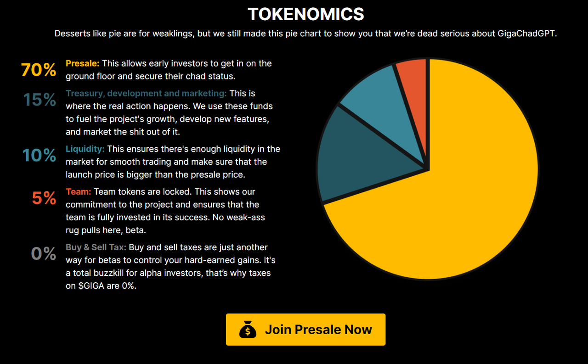The height and width of the screenshot is (364, 588).
Task: Click the money bag icon
Action: [248, 330]
